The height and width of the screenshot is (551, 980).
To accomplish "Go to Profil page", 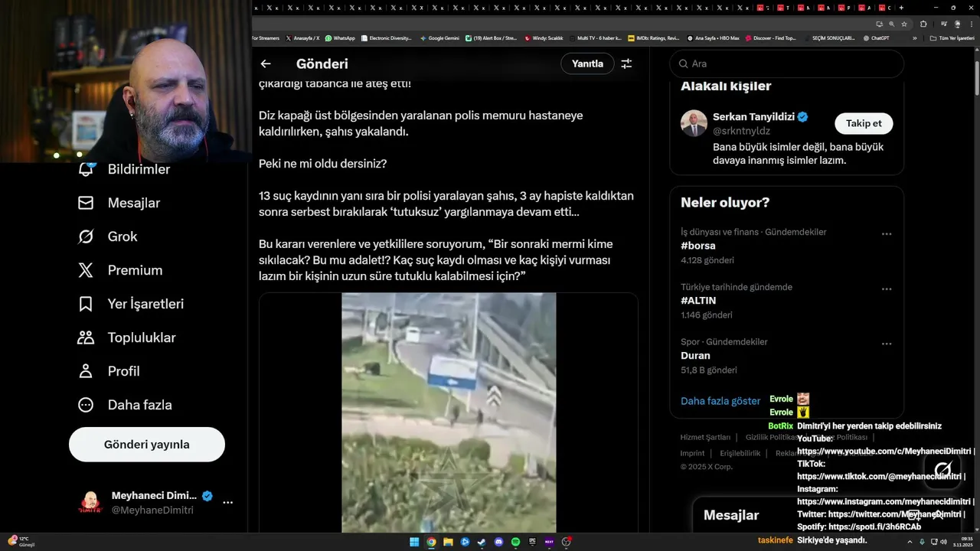I will coord(109,371).
